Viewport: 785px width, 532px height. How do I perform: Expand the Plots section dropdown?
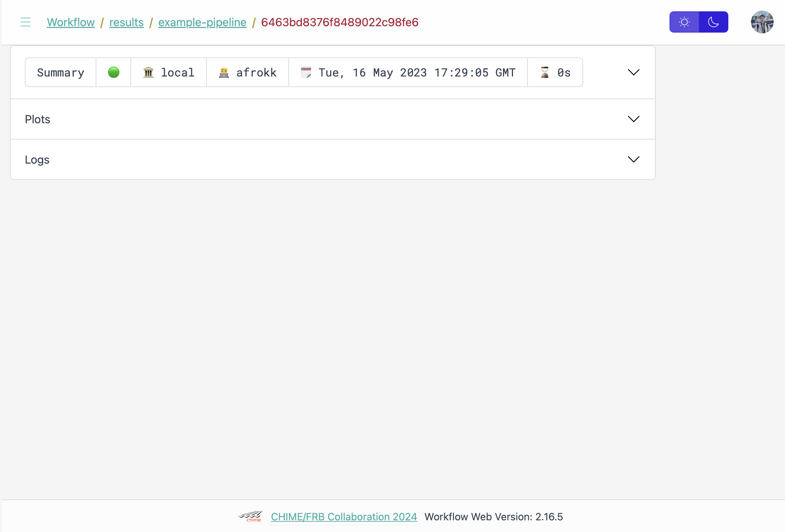[633, 119]
